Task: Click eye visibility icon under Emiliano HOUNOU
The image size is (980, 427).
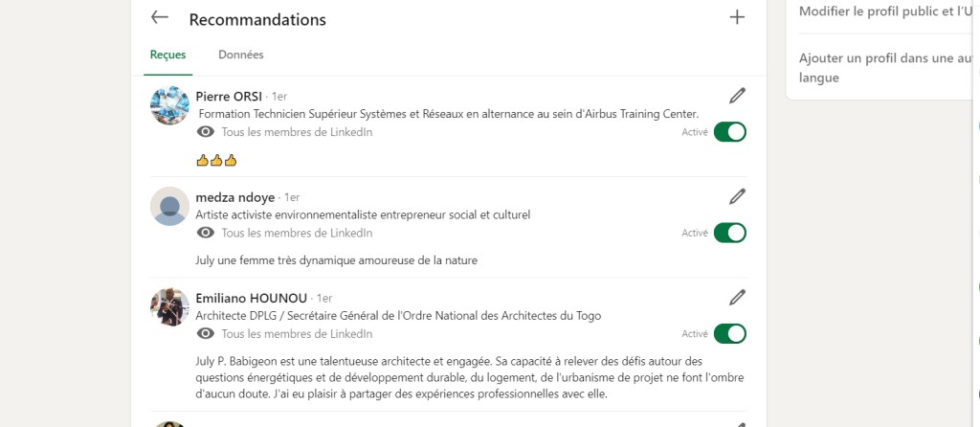Action: pyautogui.click(x=205, y=334)
